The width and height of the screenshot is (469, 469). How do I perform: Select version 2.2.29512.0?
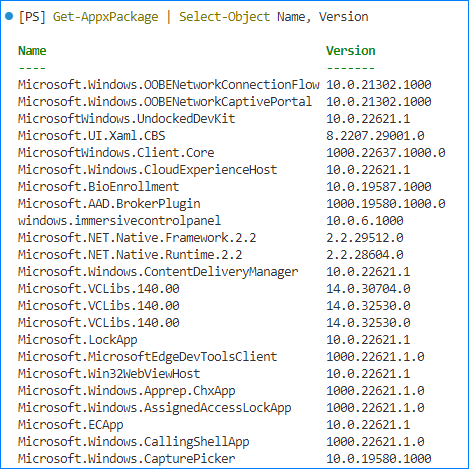pos(365,238)
